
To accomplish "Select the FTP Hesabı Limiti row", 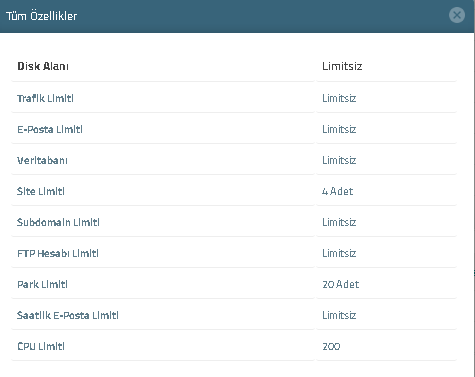I will [234, 253].
